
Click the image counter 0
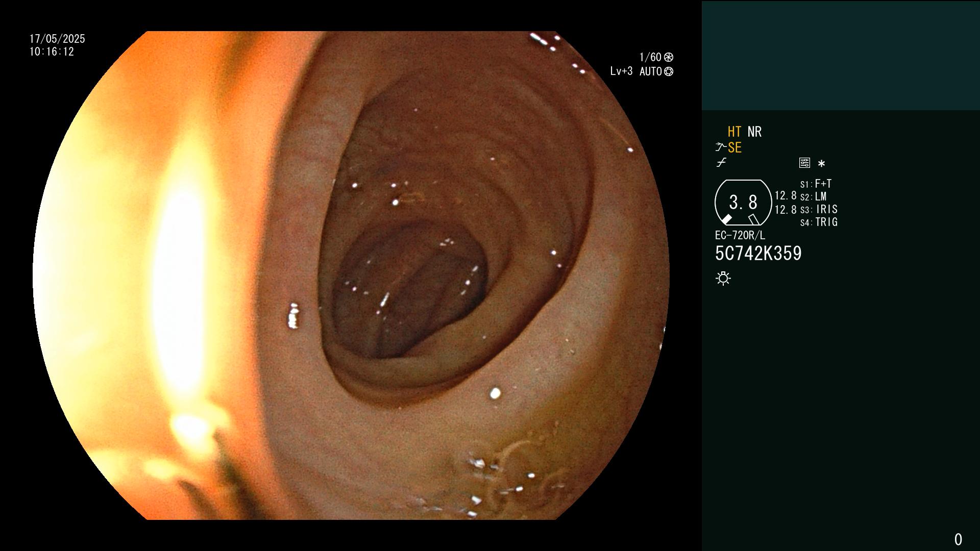pos(958,539)
